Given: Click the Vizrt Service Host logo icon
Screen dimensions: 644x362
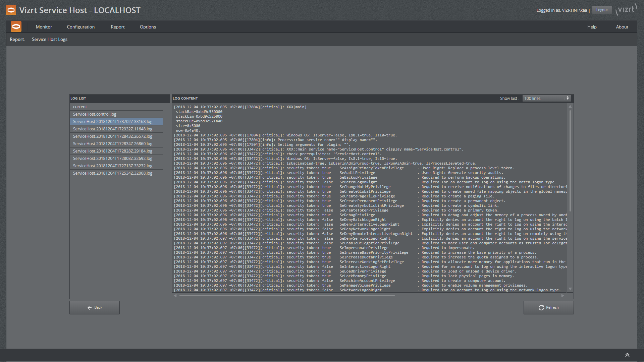Looking at the screenshot, I should [x=11, y=10].
